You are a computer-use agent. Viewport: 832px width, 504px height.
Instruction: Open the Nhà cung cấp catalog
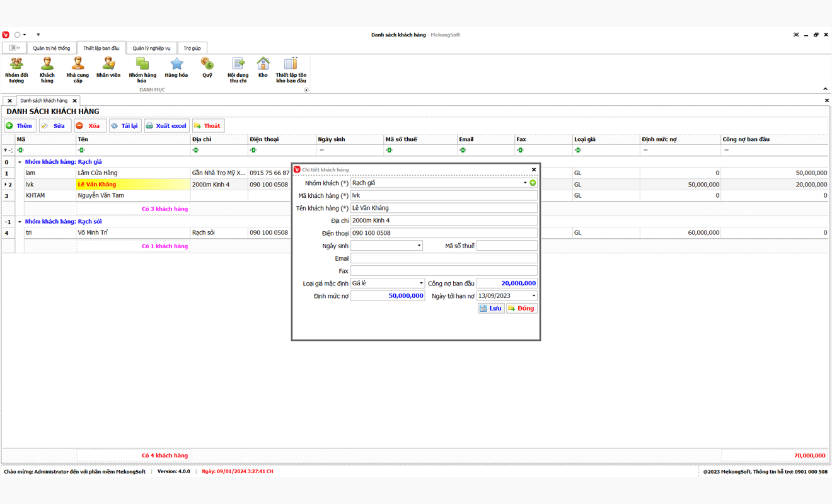click(x=78, y=69)
